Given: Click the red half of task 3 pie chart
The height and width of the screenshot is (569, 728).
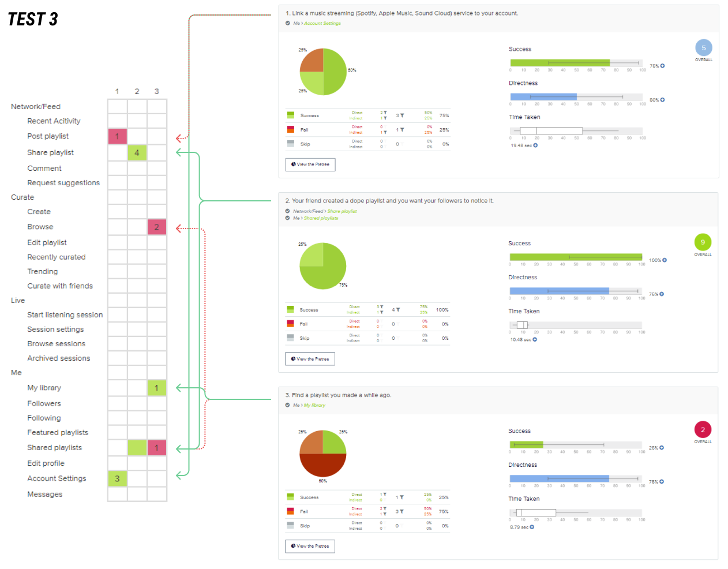Looking at the screenshot, I should 323,465.
